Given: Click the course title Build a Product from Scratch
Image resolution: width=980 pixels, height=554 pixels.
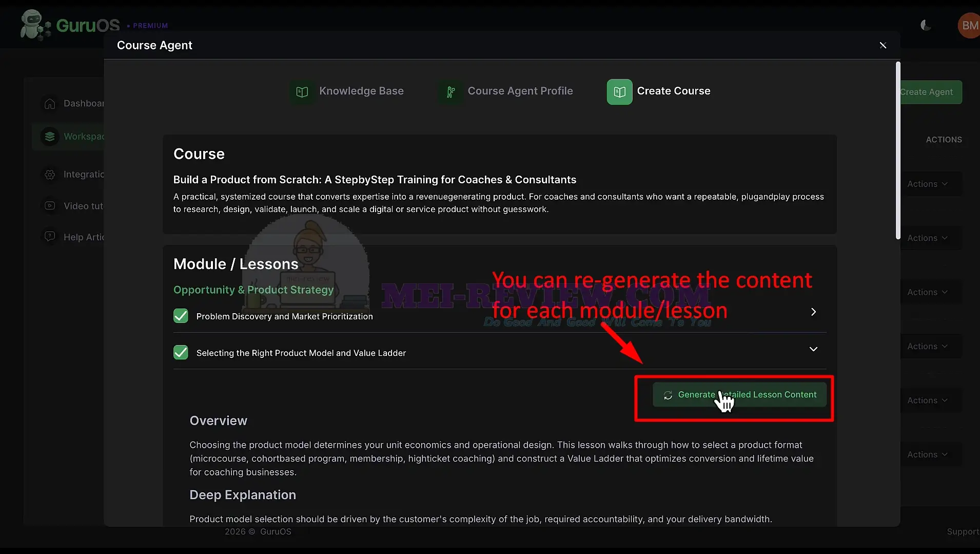Looking at the screenshot, I should pyautogui.click(x=375, y=180).
